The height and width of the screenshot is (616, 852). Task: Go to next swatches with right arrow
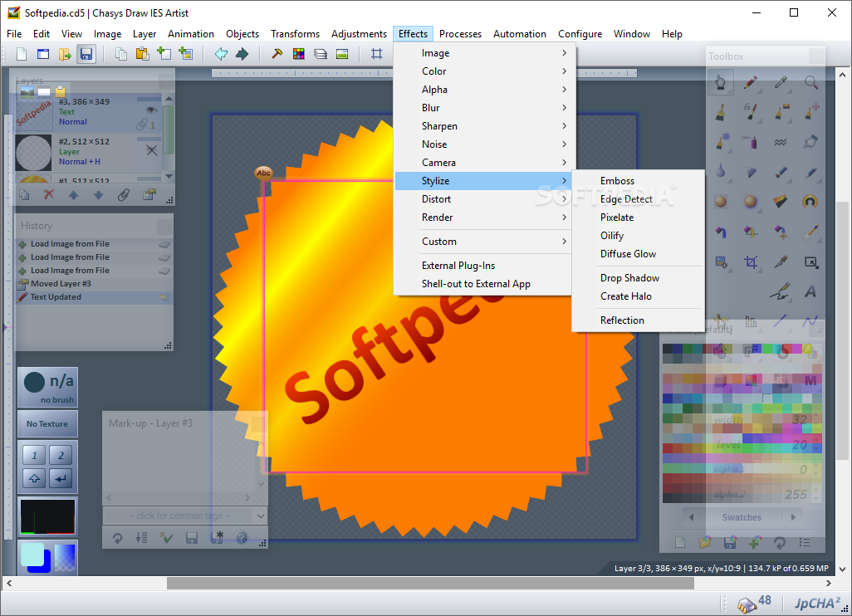793,517
